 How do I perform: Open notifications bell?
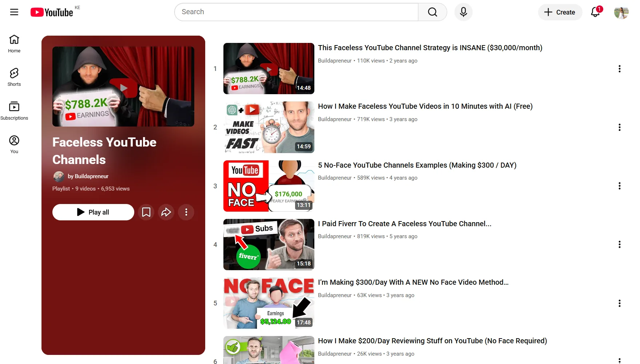[x=596, y=12]
